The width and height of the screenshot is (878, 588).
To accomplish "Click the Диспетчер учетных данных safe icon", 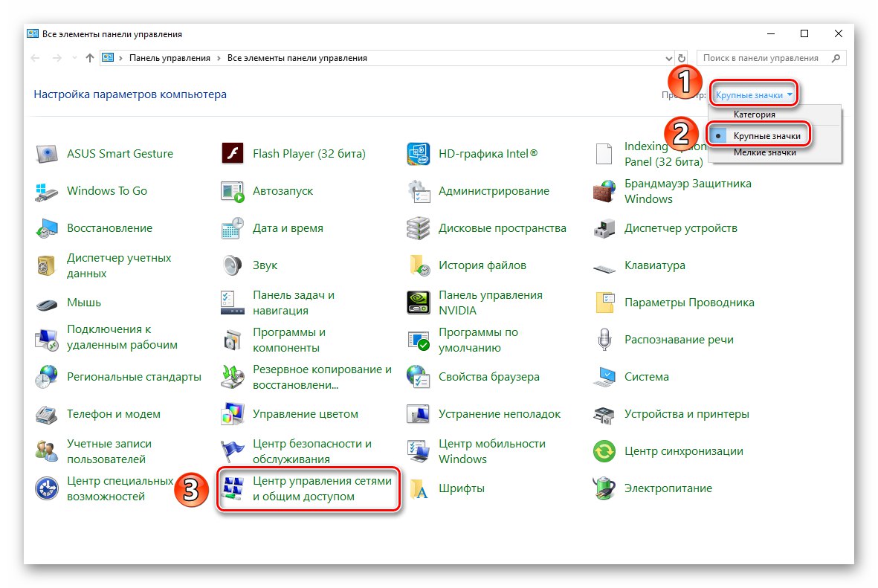I will (47, 265).
